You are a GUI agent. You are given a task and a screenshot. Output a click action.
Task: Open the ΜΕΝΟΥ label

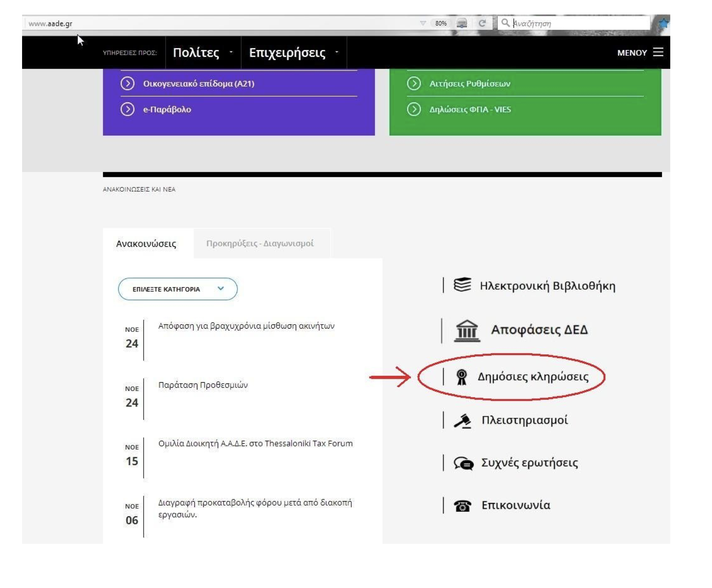coord(632,53)
